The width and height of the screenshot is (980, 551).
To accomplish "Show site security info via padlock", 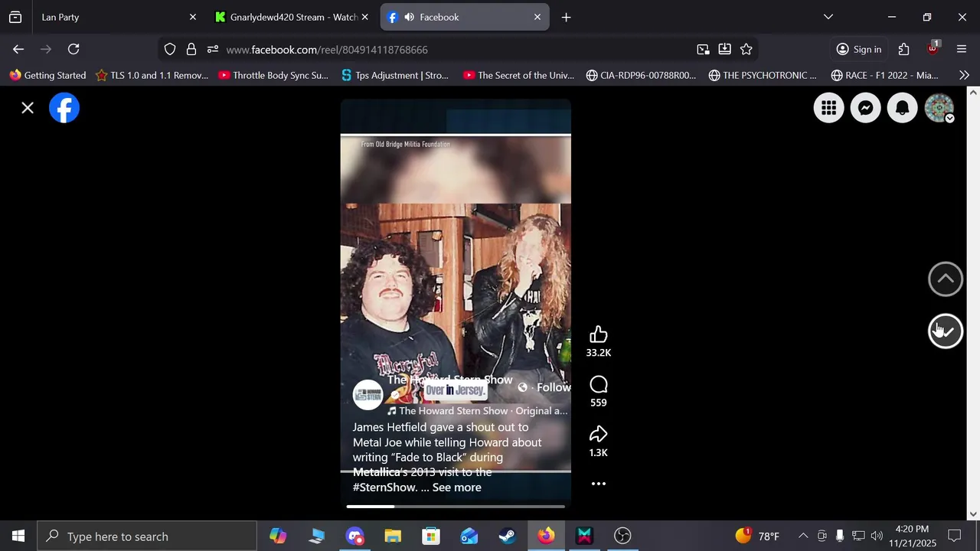I will tap(191, 49).
